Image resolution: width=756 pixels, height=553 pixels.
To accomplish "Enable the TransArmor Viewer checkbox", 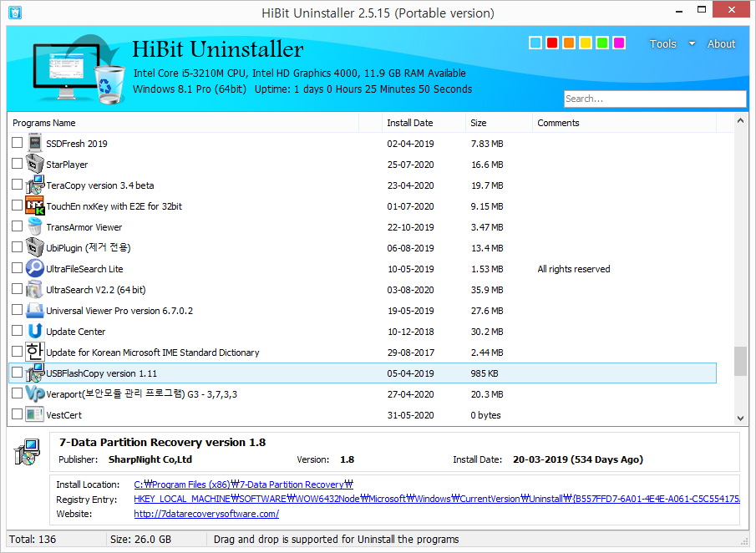I will [x=17, y=226].
